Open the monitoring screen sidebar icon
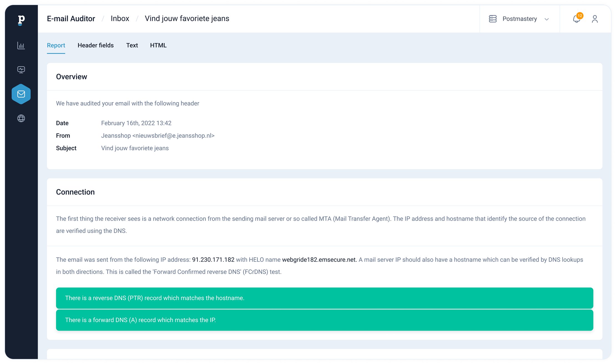 (x=21, y=70)
